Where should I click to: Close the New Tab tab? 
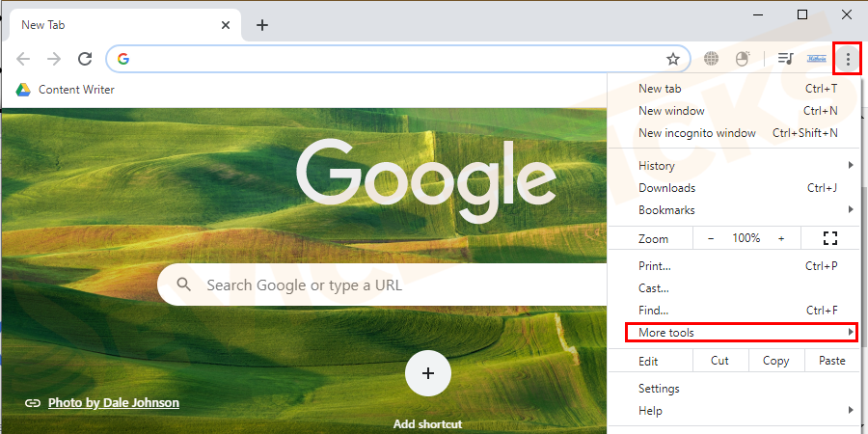[226, 25]
